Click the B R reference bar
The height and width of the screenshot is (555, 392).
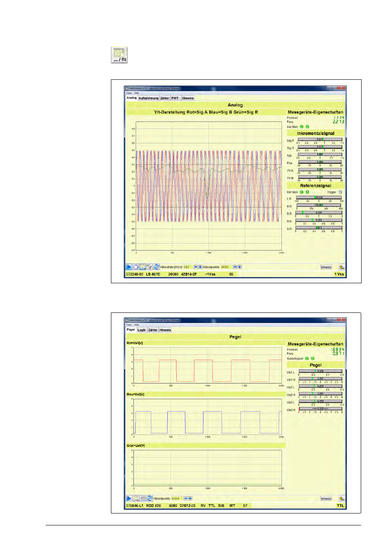(x=319, y=205)
